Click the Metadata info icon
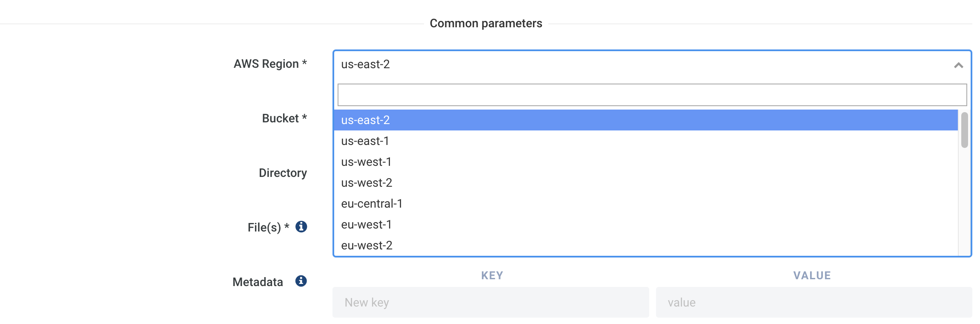Image resolution: width=980 pixels, height=324 pixels. coord(301,281)
